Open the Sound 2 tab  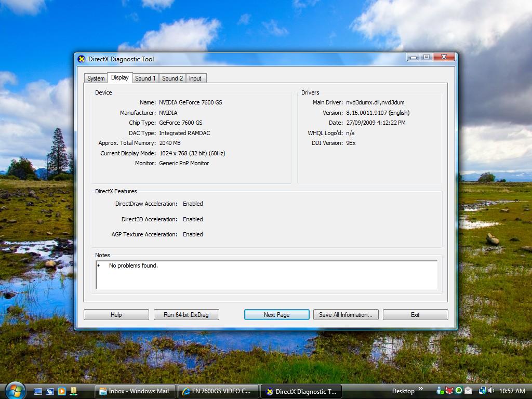[172, 78]
